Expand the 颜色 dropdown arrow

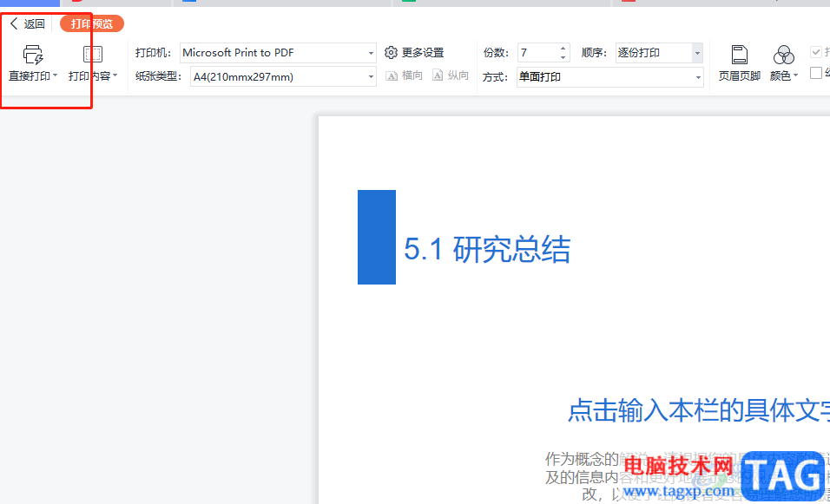click(x=795, y=75)
